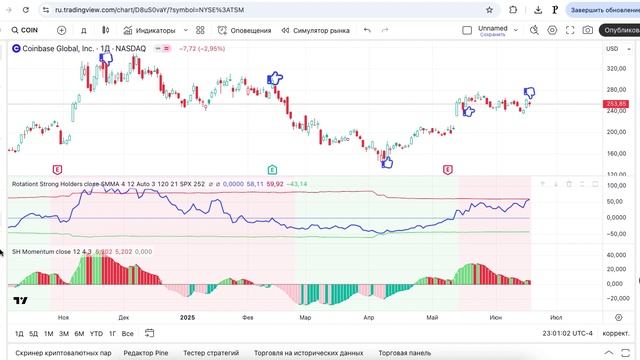Expand the indicators favorites dropdown arrow
This screenshot has width=640, height=360.
click(186, 30)
